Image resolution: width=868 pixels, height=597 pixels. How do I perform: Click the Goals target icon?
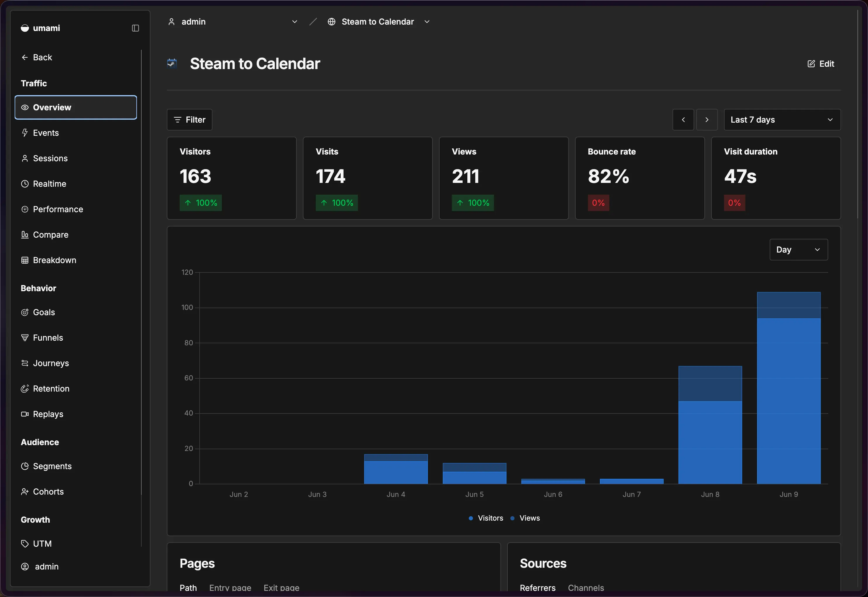click(x=25, y=312)
